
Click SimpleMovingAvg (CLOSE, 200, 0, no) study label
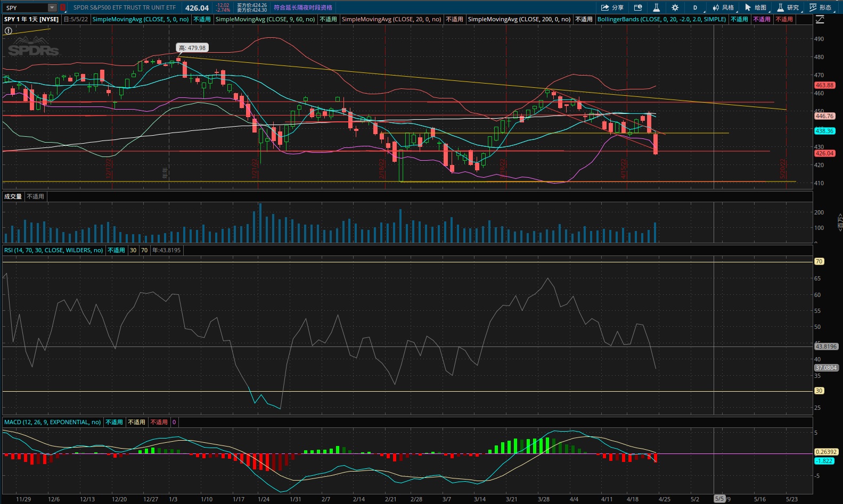click(519, 19)
